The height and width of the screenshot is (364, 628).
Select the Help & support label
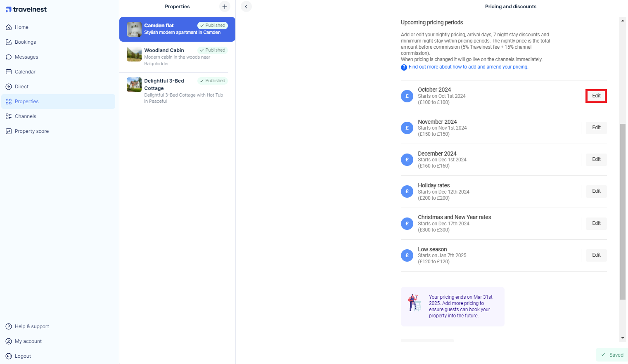point(32,326)
